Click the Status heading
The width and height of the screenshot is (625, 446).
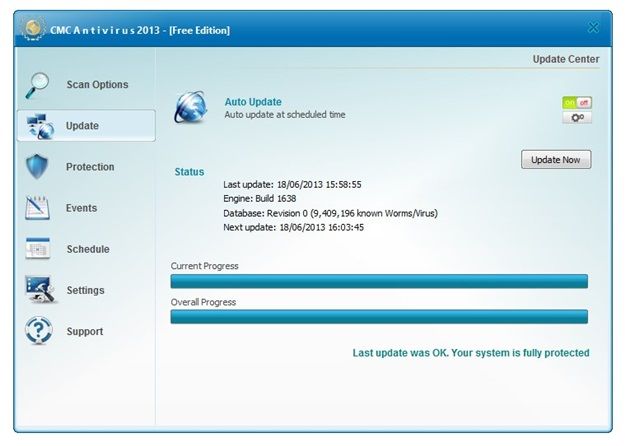point(189,172)
